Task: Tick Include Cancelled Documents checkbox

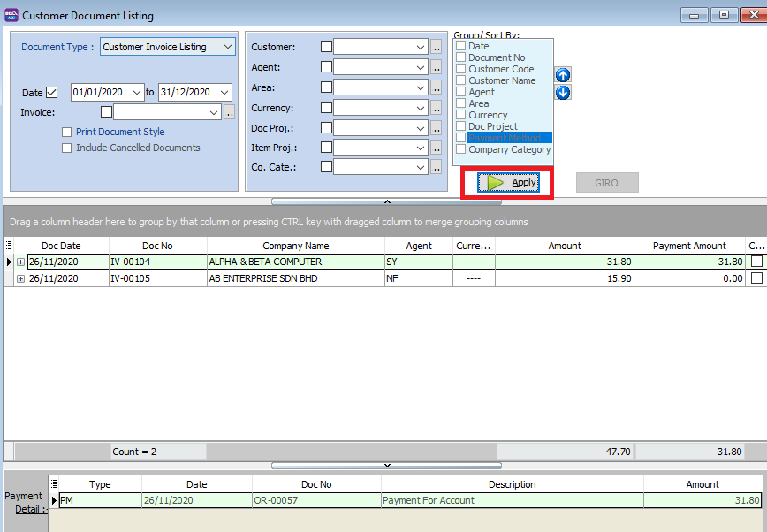Action: [x=67, y=148]
